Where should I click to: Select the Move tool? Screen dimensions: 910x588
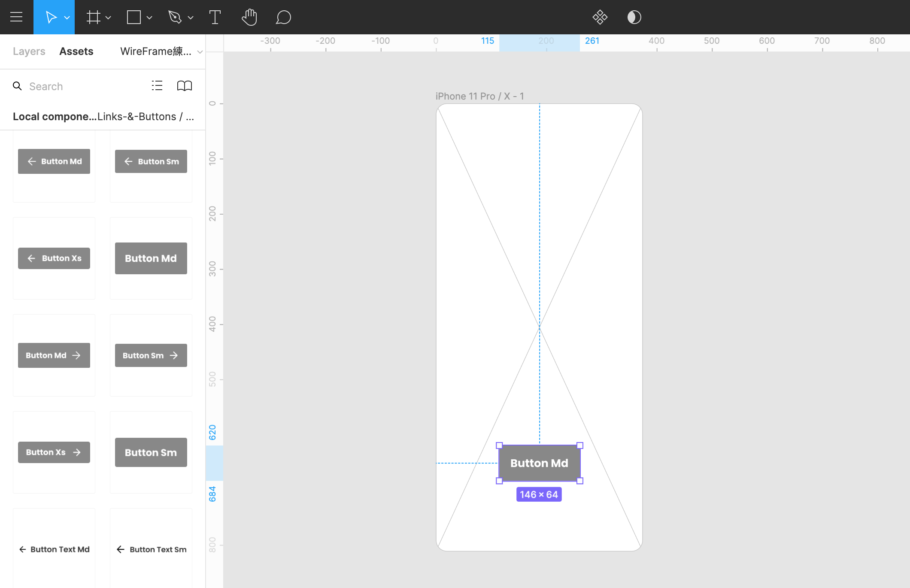pyautogui.click(x=51, y=17)
